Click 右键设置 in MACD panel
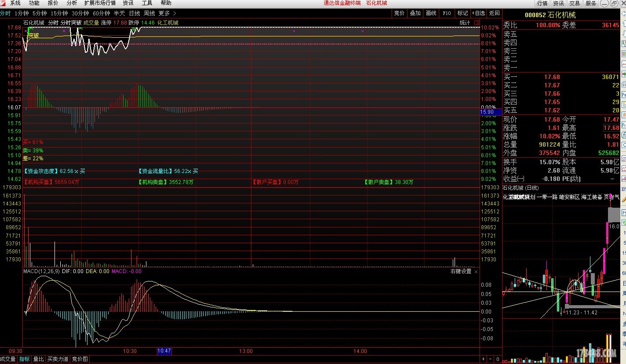Image resolution: width=626 pixels, height=364 pixels. 461,271
